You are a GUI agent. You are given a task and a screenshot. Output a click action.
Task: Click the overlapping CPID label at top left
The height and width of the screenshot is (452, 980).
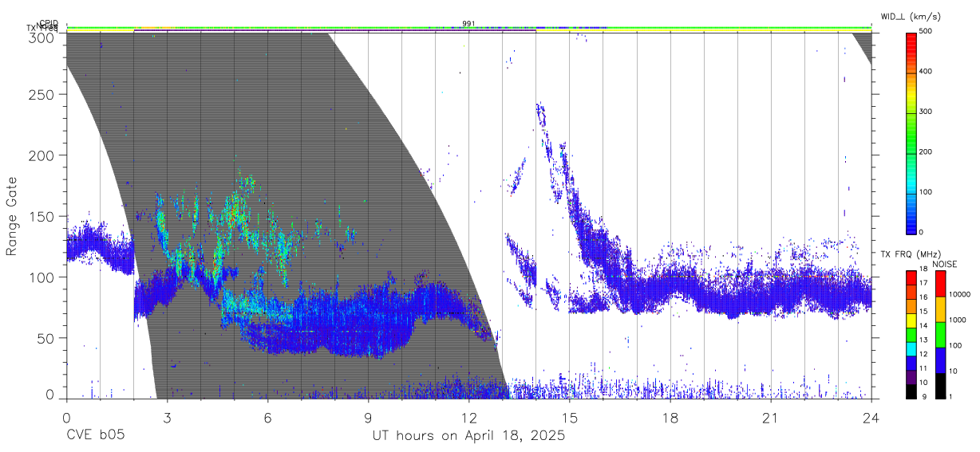[x=48, y=23]
